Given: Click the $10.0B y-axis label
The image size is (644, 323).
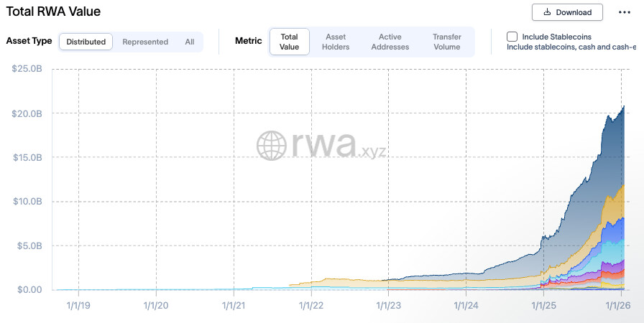Looking at the screenshot, I should [x=27, y=202].
